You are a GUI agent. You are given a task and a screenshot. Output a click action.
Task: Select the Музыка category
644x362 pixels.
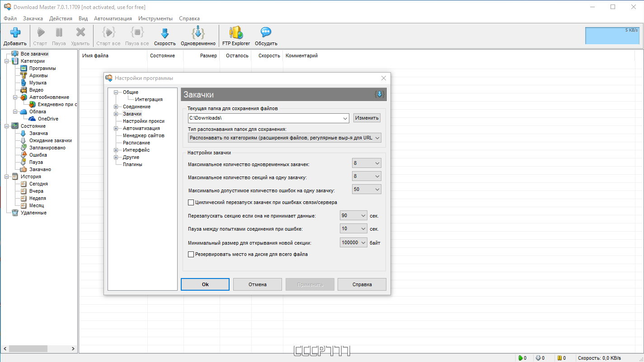coord(38,83)
